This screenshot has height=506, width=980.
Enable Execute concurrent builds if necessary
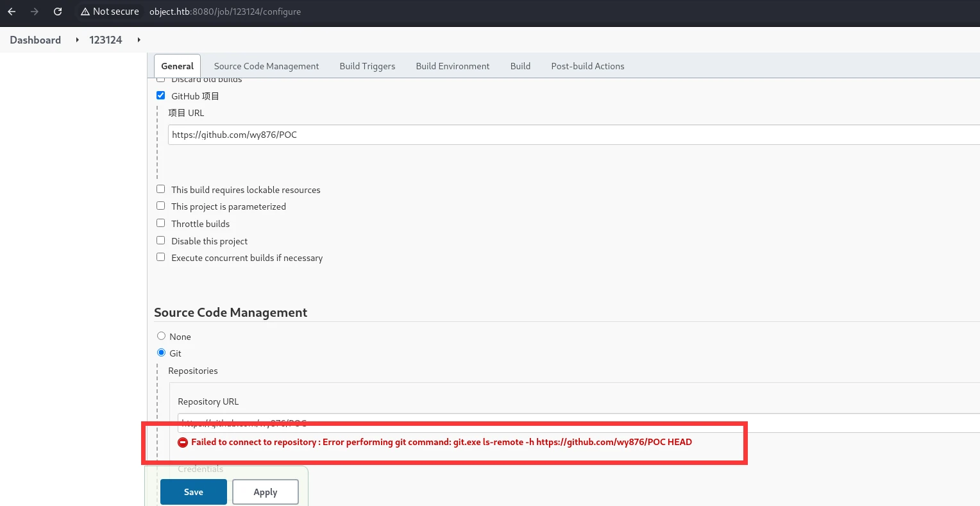(x=161, y=257)
